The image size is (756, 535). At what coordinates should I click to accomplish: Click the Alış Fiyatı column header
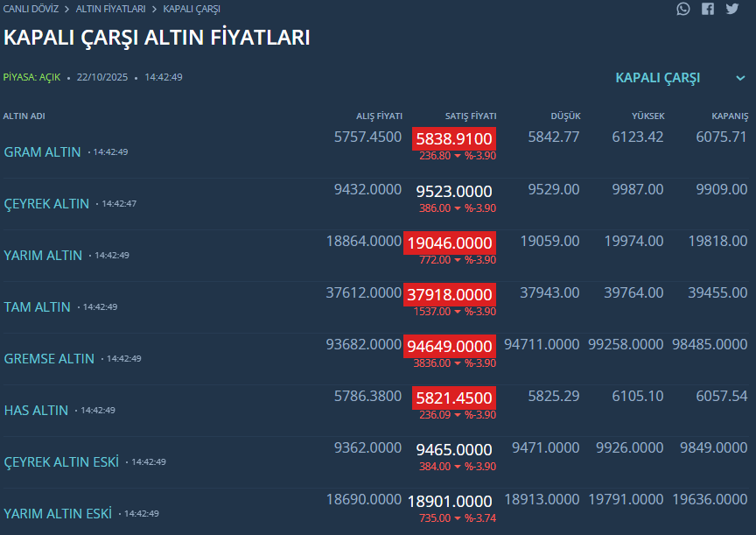[x=379, y=116]
